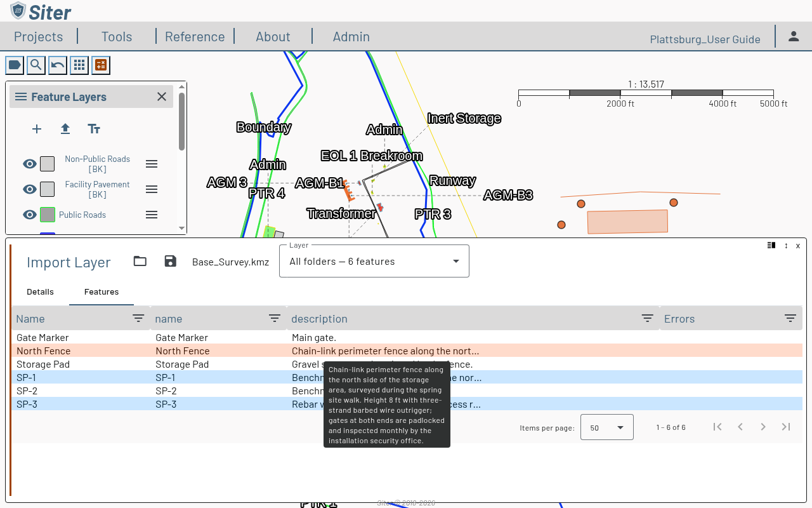Toggle visibility of Facility Pavement layer
This screenshot has width=812, height=508.
coord(30,189)
